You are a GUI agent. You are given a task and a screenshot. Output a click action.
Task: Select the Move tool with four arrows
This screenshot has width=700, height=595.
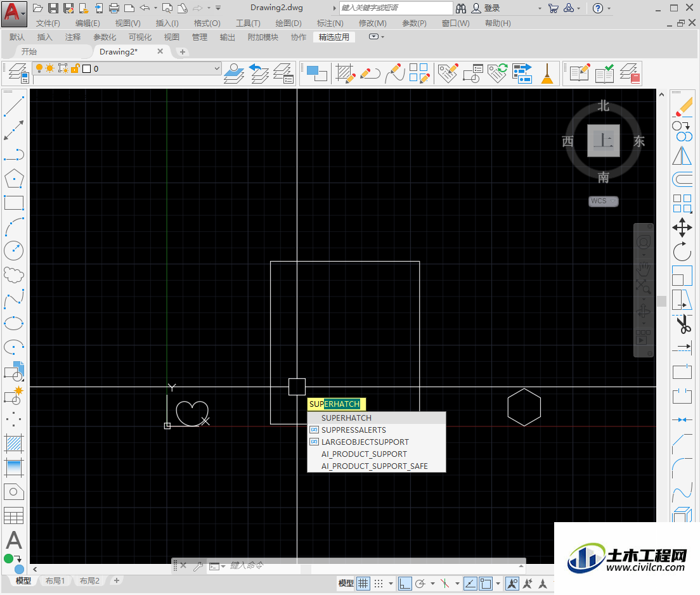[682, 227]
